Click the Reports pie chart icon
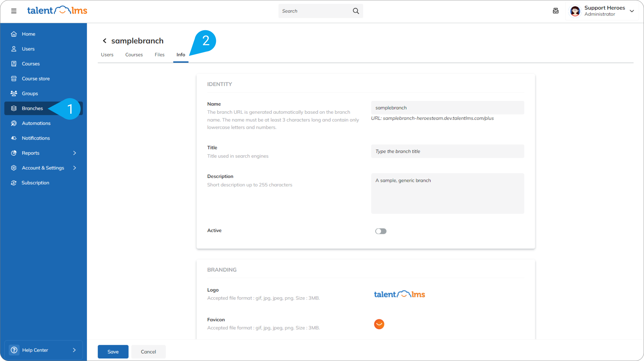 click(x=14, y=153)
